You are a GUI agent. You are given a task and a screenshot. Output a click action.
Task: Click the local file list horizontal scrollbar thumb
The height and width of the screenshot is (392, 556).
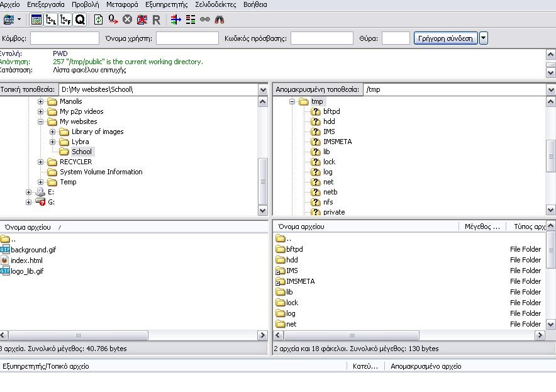tap(78, 335)
